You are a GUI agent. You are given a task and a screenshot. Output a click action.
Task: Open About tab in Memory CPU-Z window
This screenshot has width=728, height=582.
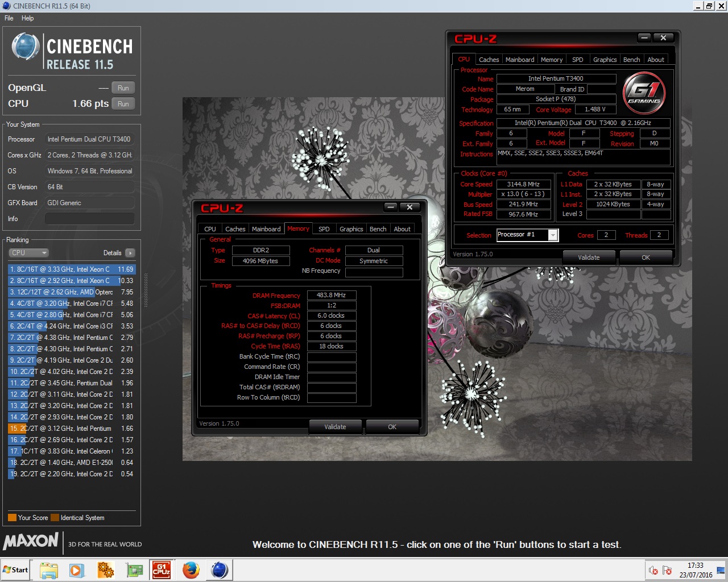pyautogui.click(x=402, y=229)
